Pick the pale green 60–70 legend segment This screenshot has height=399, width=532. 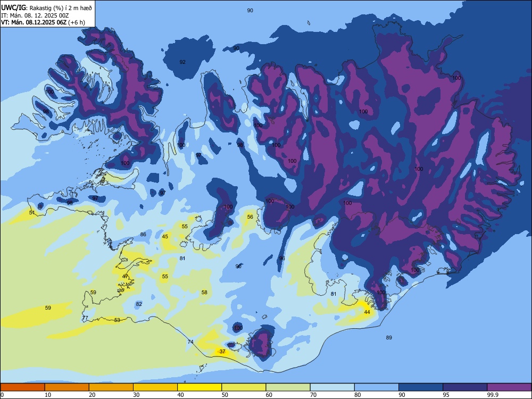pos(288,387)
